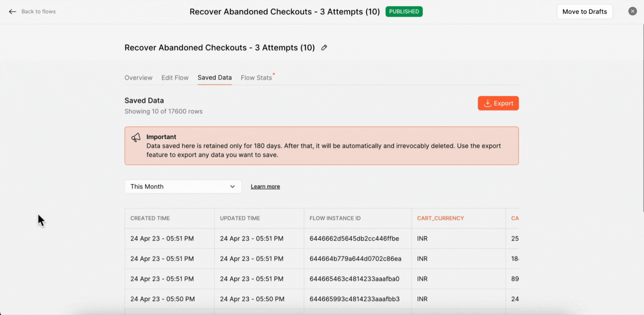Click the back arrow icon
644x315 pixels.
coord(13,12)
